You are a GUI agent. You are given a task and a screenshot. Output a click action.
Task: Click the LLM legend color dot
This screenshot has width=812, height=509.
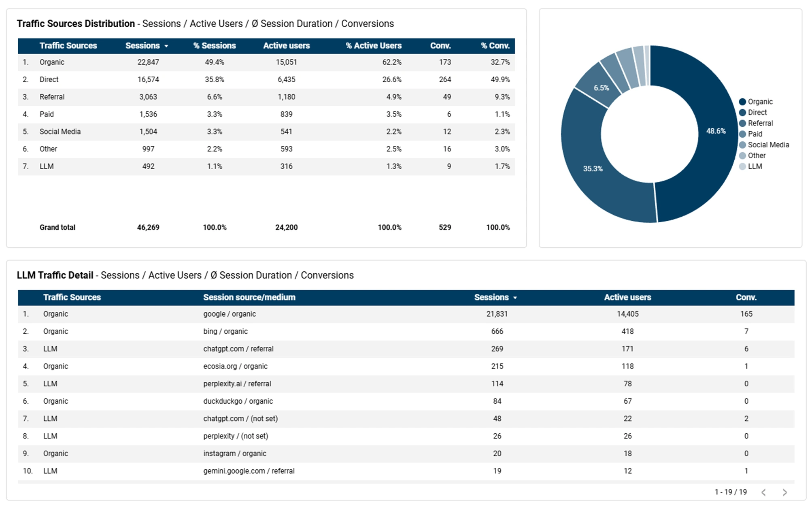[742, 166]
